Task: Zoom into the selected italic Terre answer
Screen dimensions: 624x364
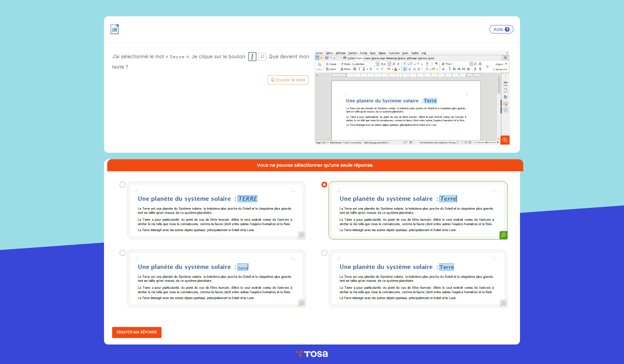Action: tap(503, 235)
